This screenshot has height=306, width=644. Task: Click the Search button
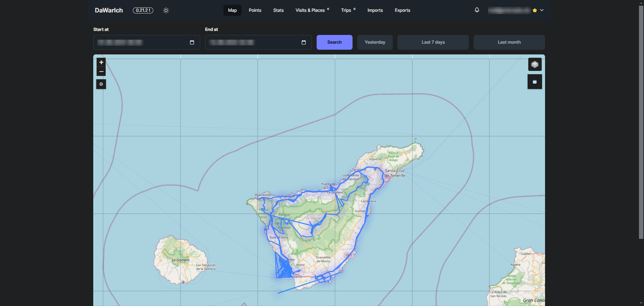[334, 42]
